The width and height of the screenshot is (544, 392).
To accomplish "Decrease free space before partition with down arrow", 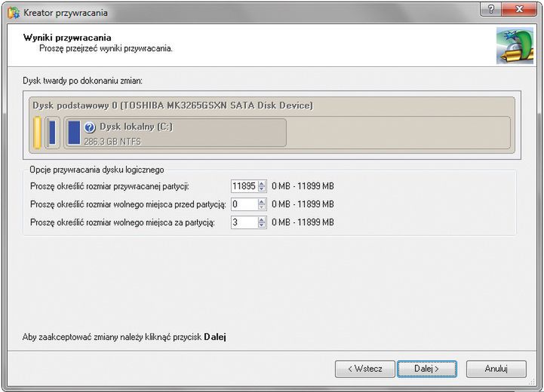I will click(262, 207).
